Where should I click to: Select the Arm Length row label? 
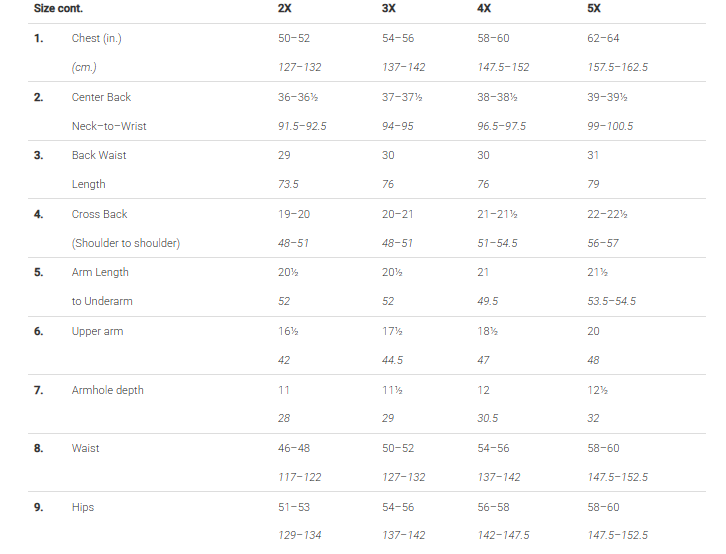tap(100, 273)
